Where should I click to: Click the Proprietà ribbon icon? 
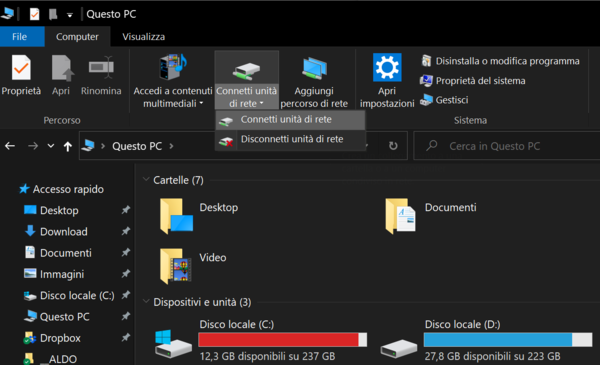(x=21, y=68)
